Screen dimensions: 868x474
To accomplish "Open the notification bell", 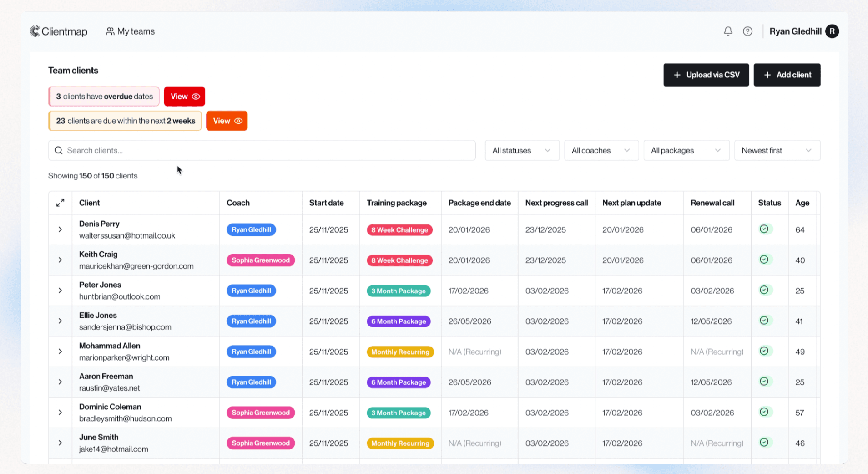I will (727, 31).
